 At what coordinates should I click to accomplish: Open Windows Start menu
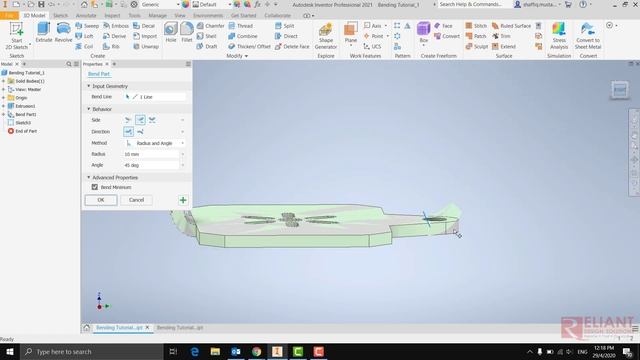click(10, 352)
